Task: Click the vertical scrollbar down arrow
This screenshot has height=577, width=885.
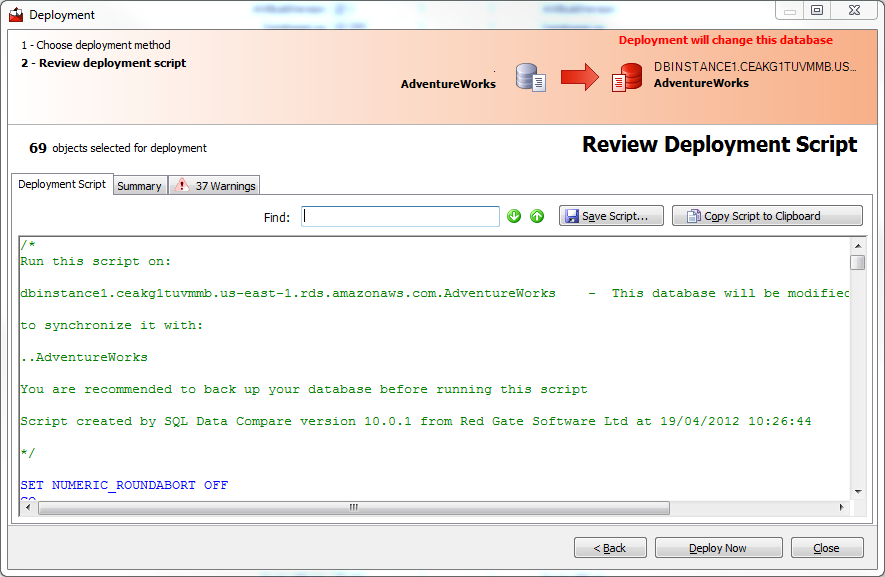Action: coord(858,492)
